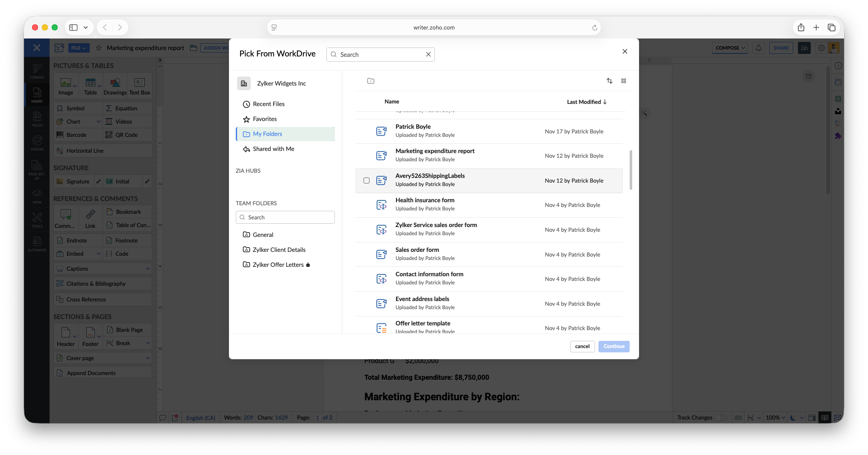868x455 pixels.
Task: Open the Fields tab in left rail
Action: 37,119
